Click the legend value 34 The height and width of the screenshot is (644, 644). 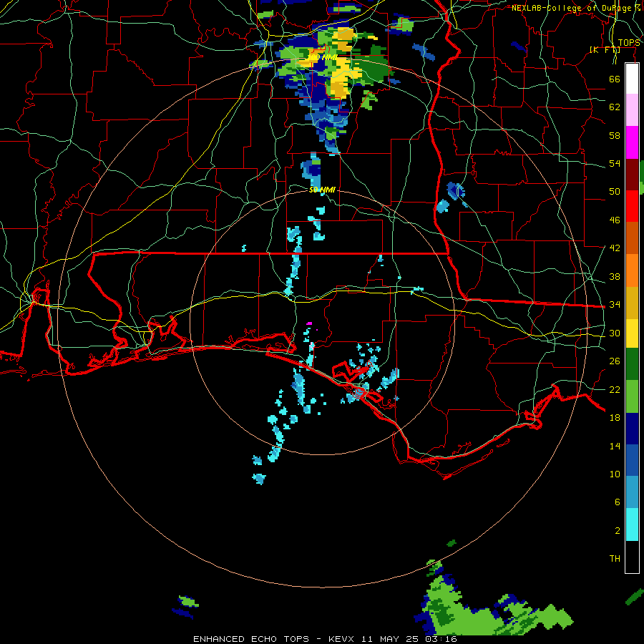pyautogui.click(x=615, y=305)
